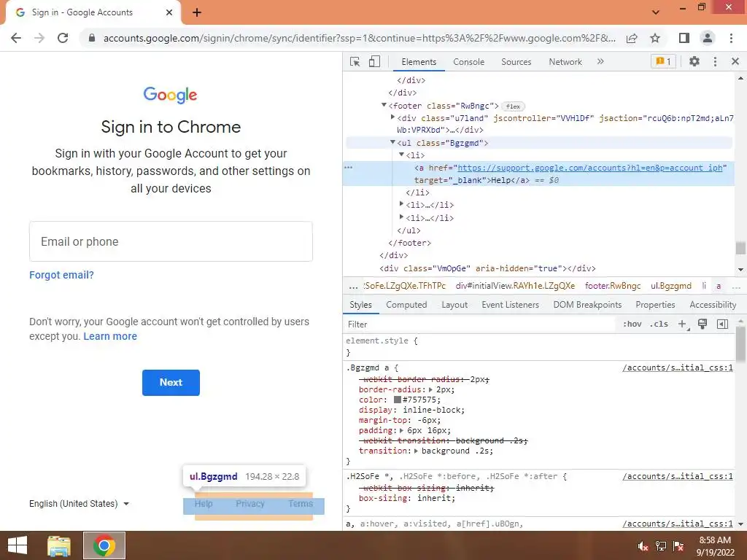Click the new style rule plus icon
Viewport: 747px width, 560px height.
(x=683, y=324)
